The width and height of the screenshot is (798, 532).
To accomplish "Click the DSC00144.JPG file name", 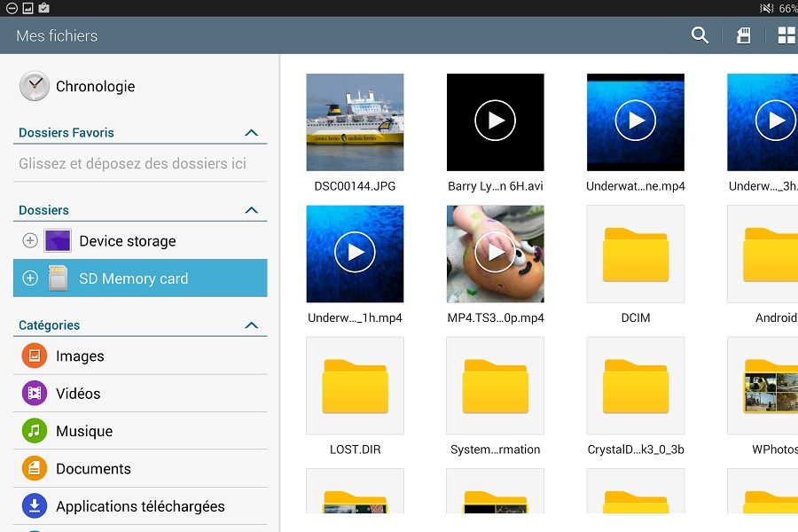I will tap(356, 186).
